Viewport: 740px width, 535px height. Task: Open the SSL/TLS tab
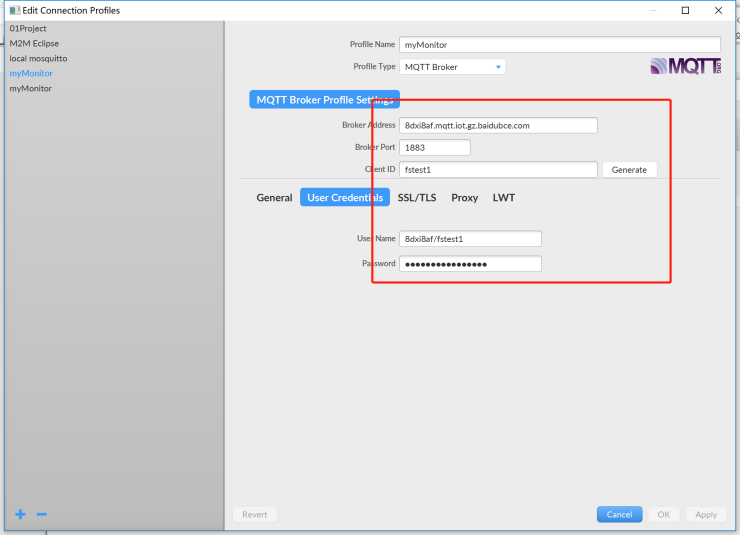pos(417,198)
